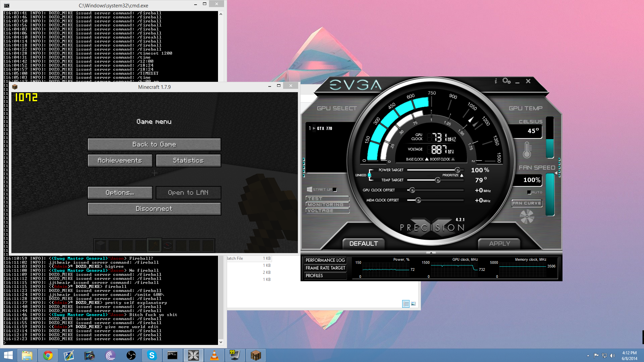Image resolution: width=644 pixels, height=362 pixels.
Task: Click the VLC cone icon in taskbar
Action: (214, 355)
